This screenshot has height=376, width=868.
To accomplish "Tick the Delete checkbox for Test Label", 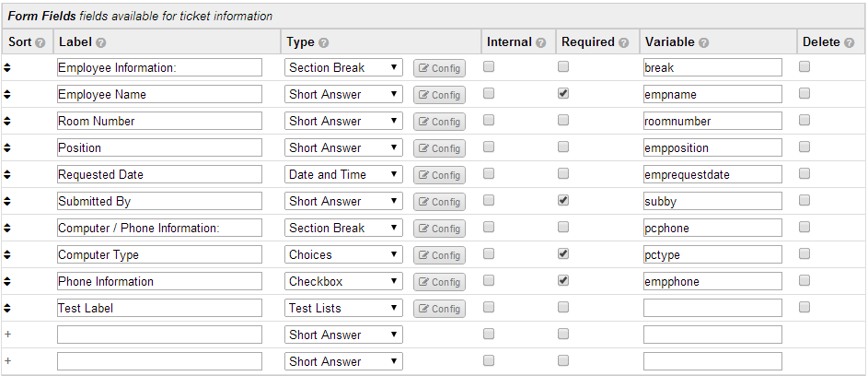I will [804, 307].
